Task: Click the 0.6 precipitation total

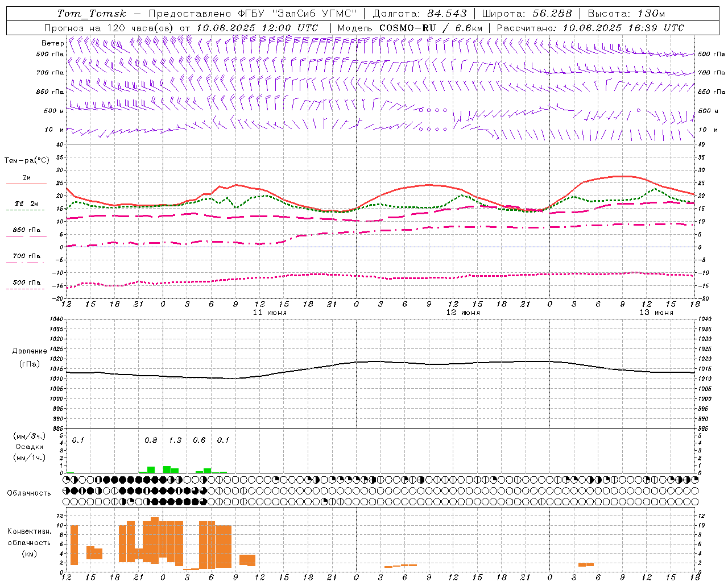Action: tap(199, 440)
